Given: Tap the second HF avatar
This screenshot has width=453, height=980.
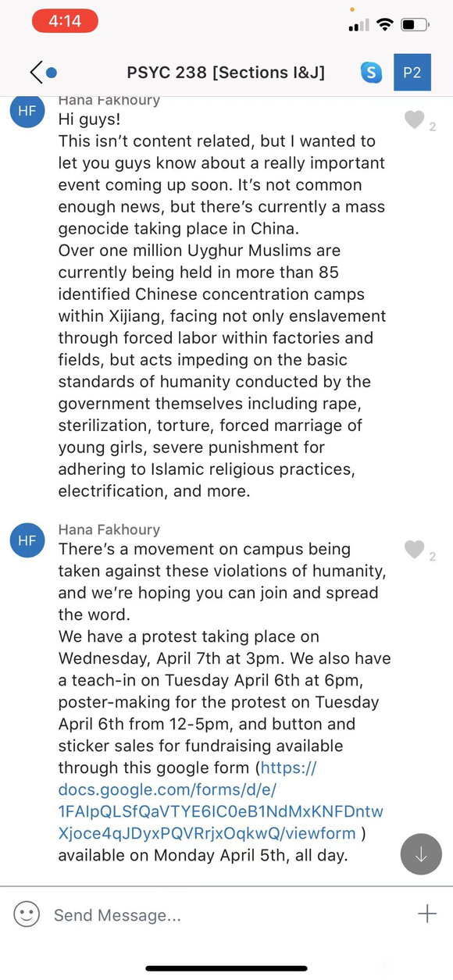Looking at the screenshot, I should pos(27,540).
